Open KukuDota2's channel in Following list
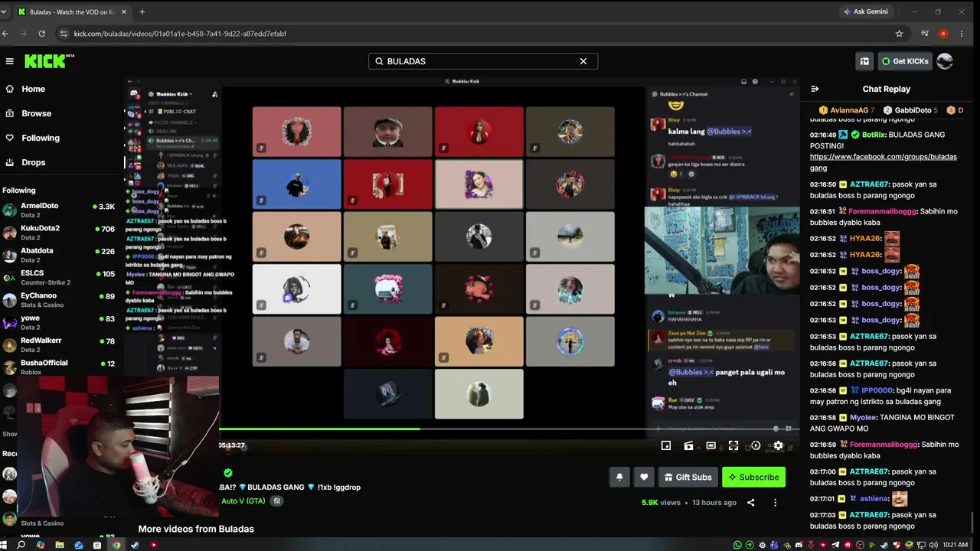 [60, 232]
